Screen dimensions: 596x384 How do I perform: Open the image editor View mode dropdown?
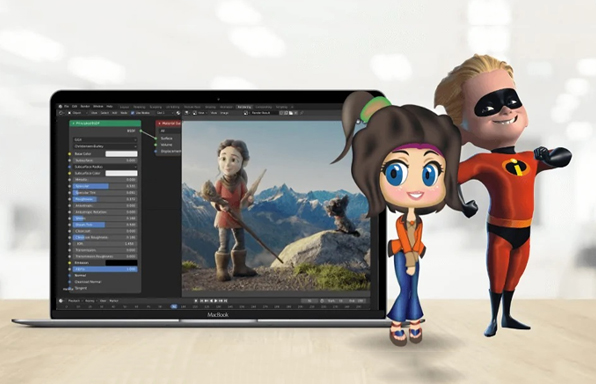pyautogui.click(x=200, y=113)
